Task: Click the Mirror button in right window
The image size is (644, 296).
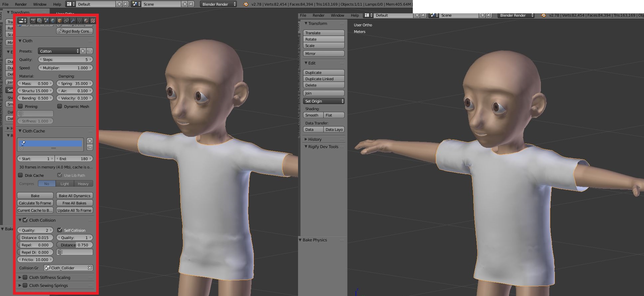Action: pos(324,53)
